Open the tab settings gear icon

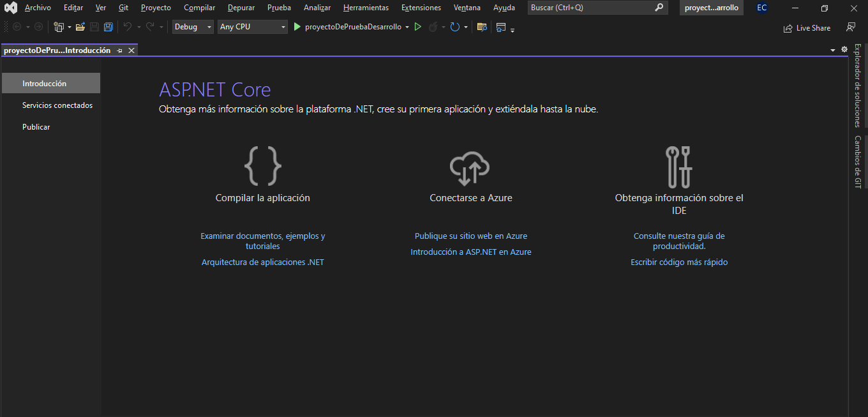(x=844, y=50)
